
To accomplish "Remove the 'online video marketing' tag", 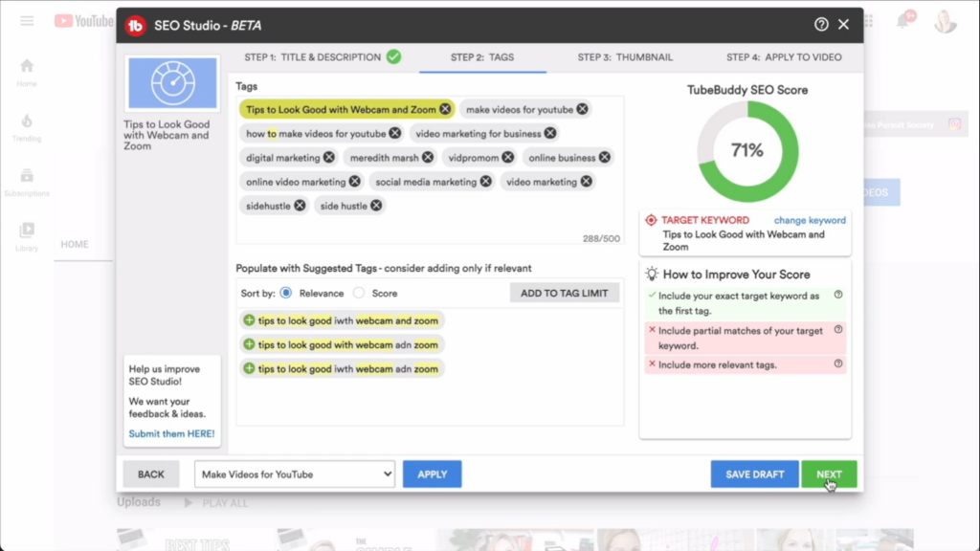I will (354, 181).
